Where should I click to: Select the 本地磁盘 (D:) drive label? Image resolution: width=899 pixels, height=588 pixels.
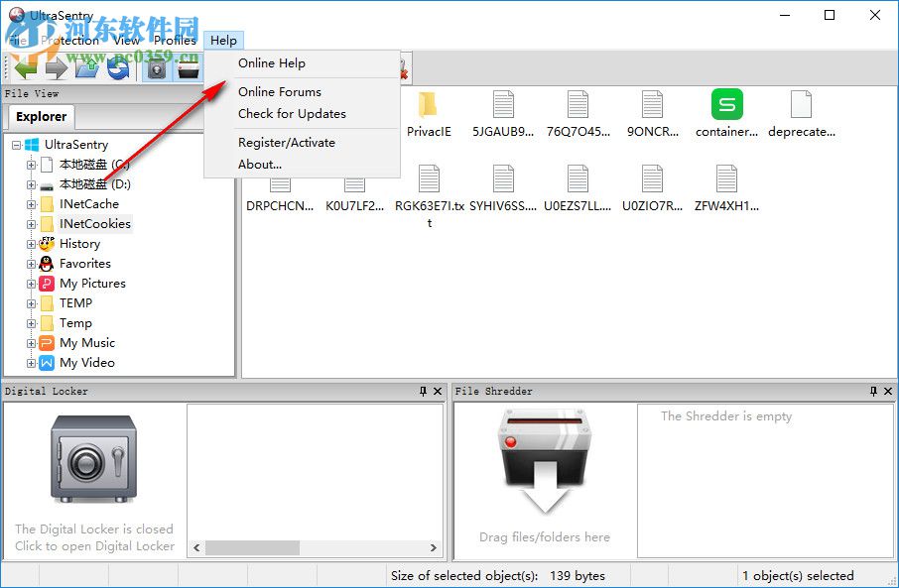coord(95,184)
